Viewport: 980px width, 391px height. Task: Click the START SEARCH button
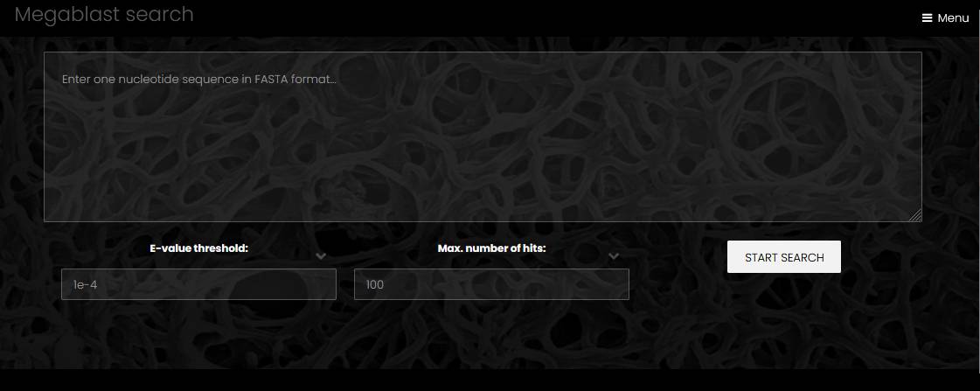point(784,257)
